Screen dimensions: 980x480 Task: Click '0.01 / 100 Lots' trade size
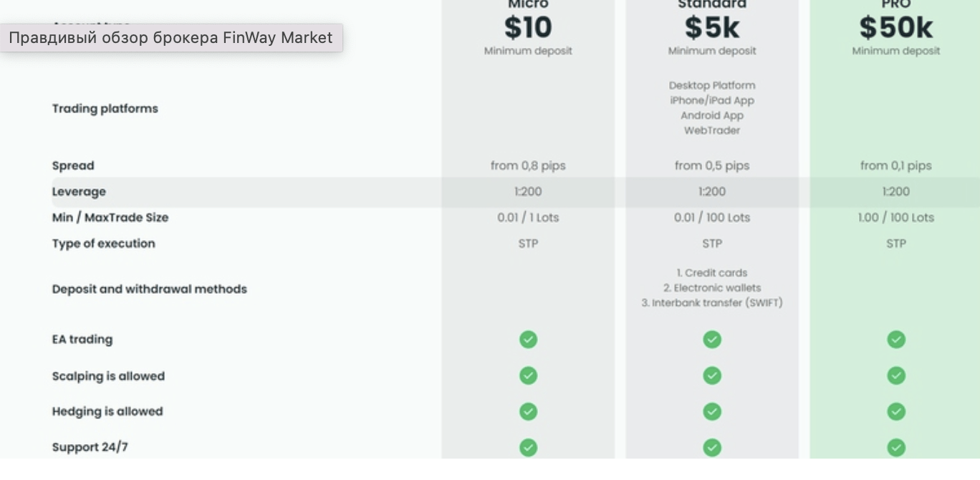click(712, 217)
